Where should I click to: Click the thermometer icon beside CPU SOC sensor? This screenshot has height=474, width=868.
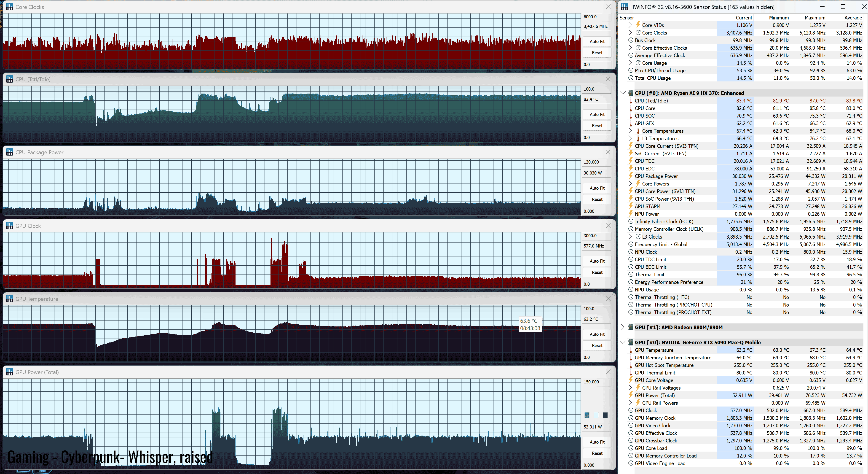point(631,116)
